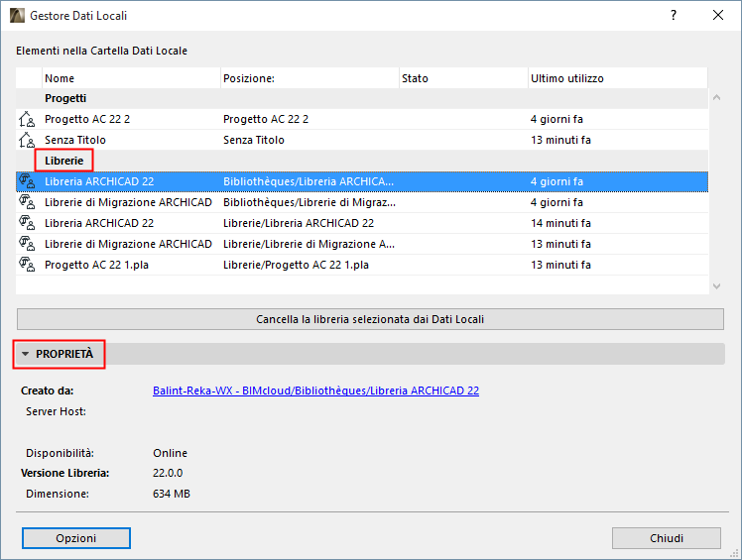Click the Elementi nella Cartella Dati Locale label
The width and height of the screenshot is (742, 560).
(102, 51)
